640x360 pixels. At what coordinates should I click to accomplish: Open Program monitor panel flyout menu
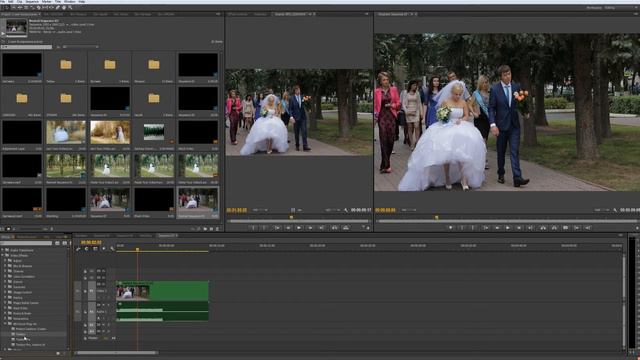pyautogui.click(x=636, y=14)
